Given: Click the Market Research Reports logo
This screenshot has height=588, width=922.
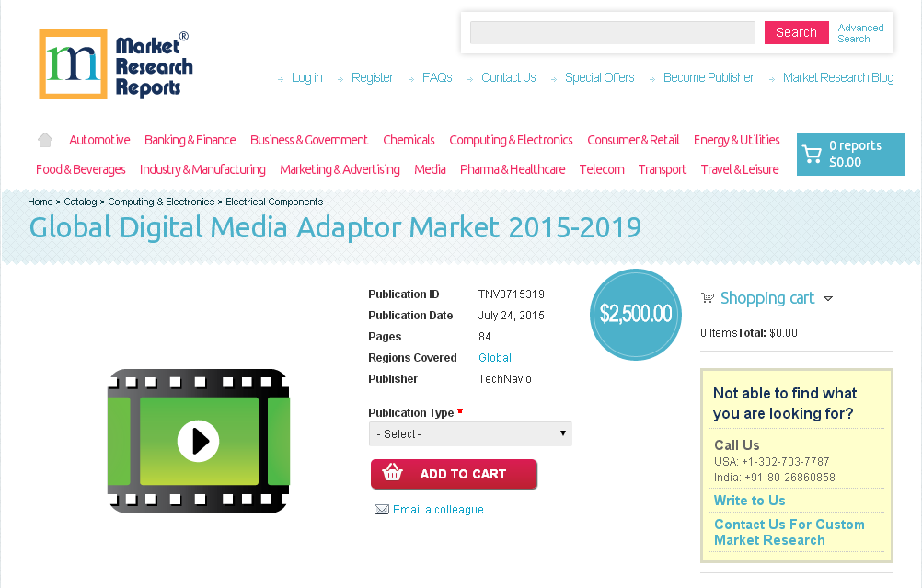Looking at the screenshot, I should click(114, 63).
